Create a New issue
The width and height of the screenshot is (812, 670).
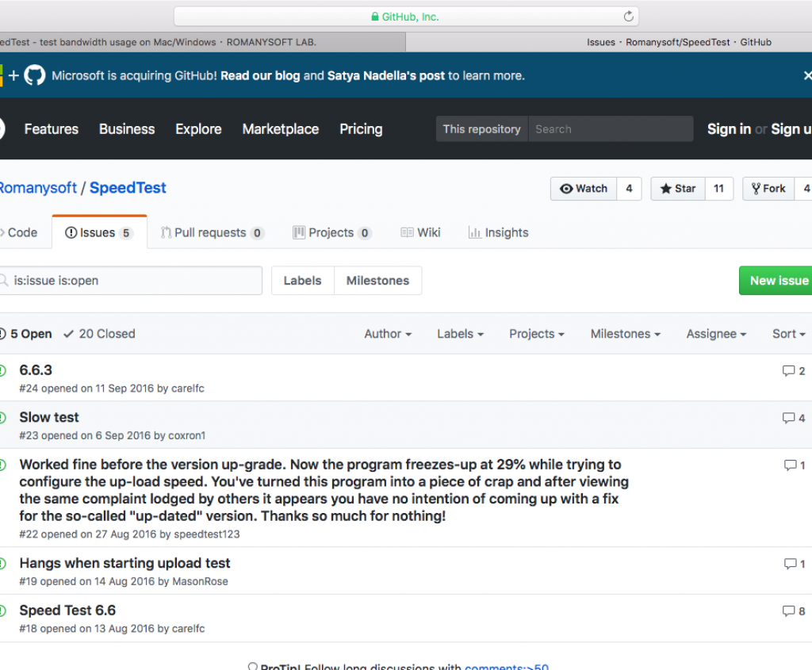(x=776, y=281)
